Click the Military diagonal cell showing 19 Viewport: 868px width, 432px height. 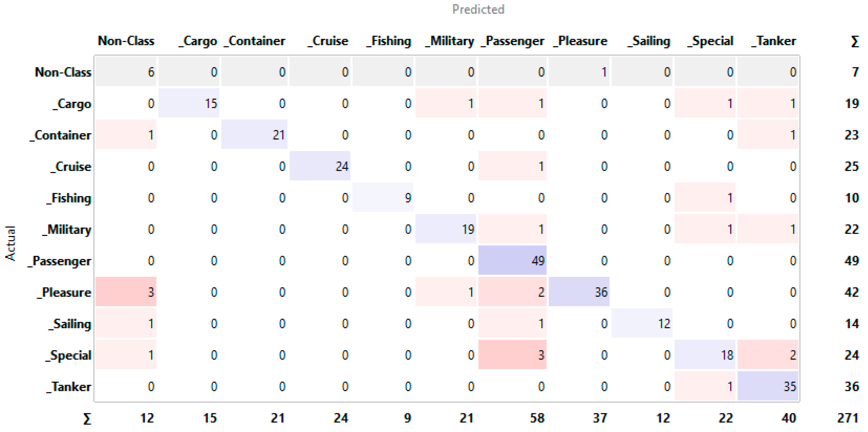[446, 229]
